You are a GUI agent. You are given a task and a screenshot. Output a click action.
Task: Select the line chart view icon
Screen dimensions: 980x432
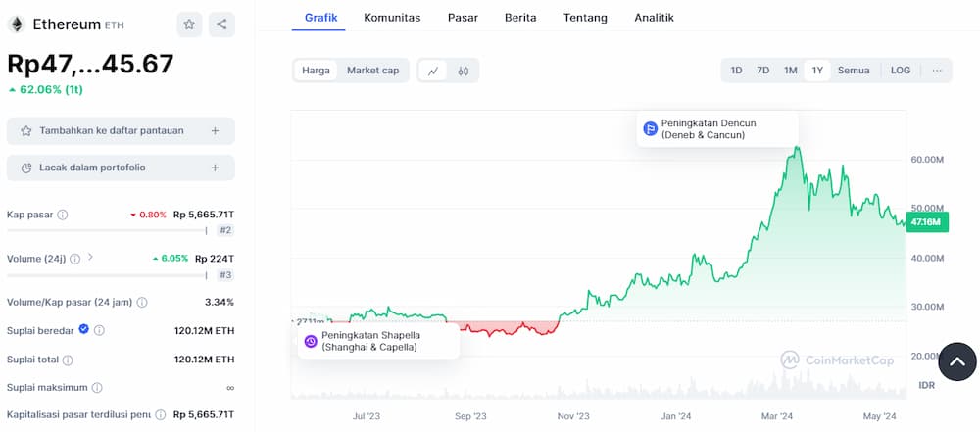click(x=433, y=71)
